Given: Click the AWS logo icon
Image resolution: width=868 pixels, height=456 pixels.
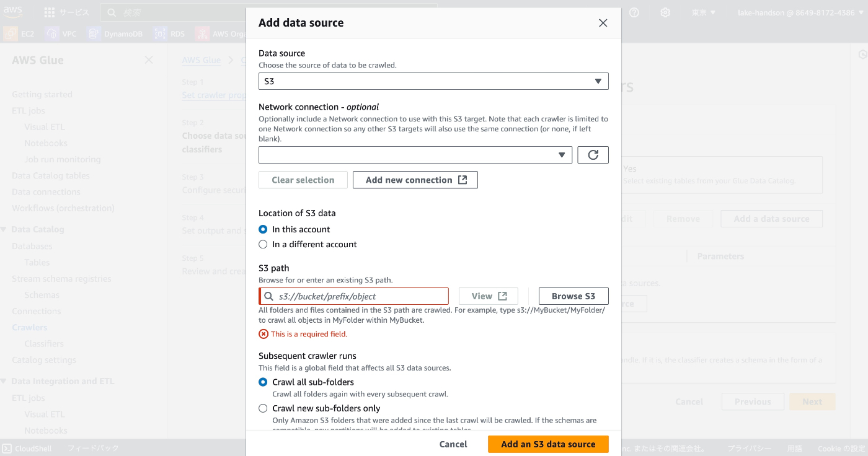Looking at the screenshot, I should pos(13,12).
